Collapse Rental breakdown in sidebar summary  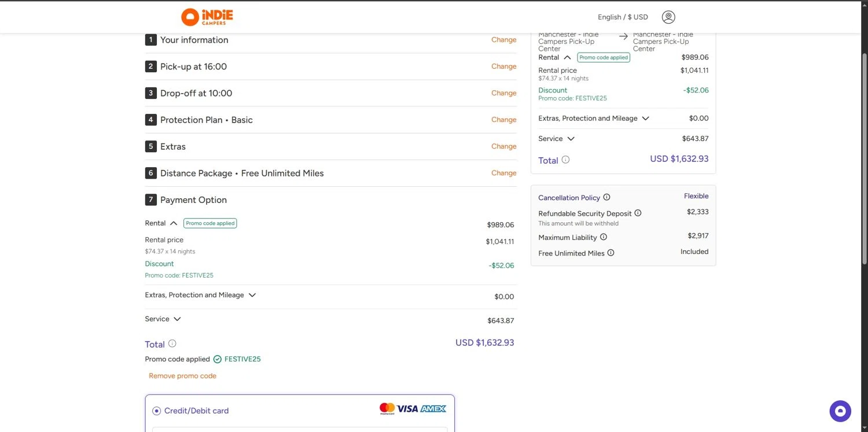click(567, 57)
